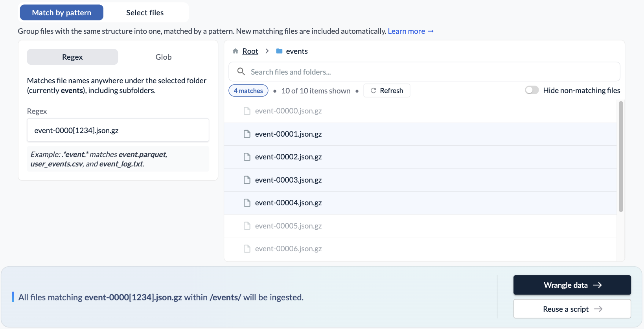Click the magnifier icon in search box

[x=241, y=71]
